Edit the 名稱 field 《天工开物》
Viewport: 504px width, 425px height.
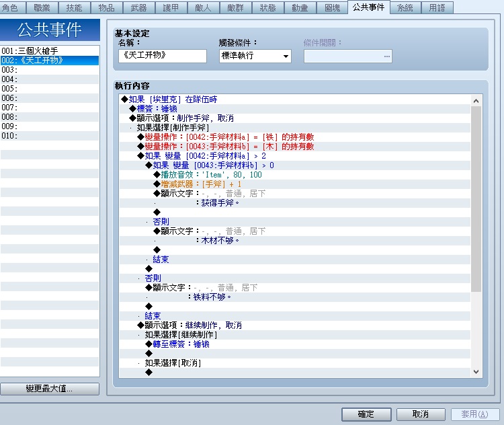pyautogui.click(x=163, y=56)
